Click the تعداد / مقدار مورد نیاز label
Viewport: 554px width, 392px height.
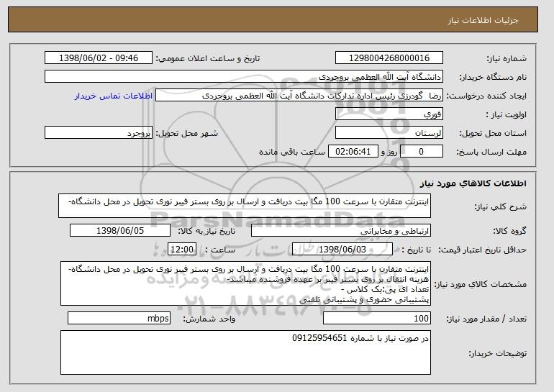tap(486, 319)
